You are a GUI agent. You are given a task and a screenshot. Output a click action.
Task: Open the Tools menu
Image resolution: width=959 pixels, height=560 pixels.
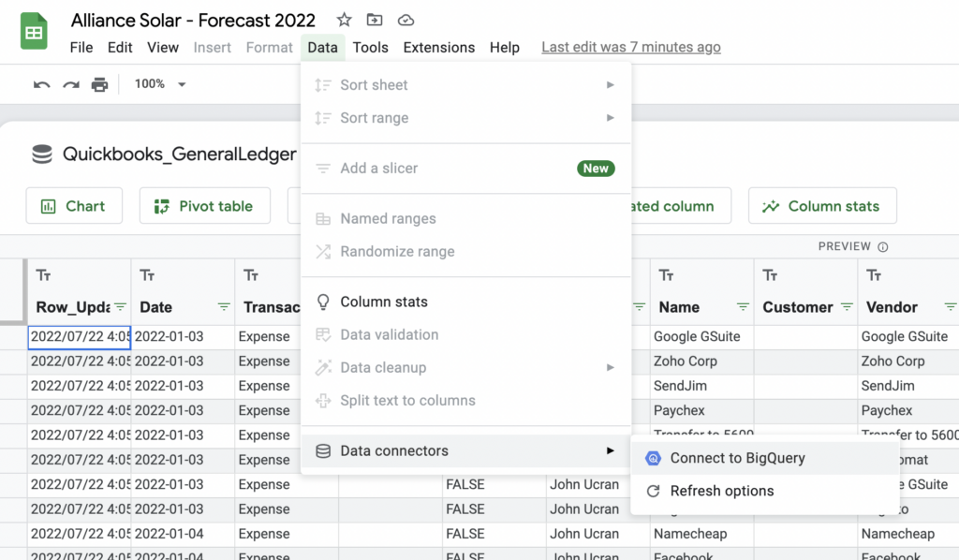point(370,48)
